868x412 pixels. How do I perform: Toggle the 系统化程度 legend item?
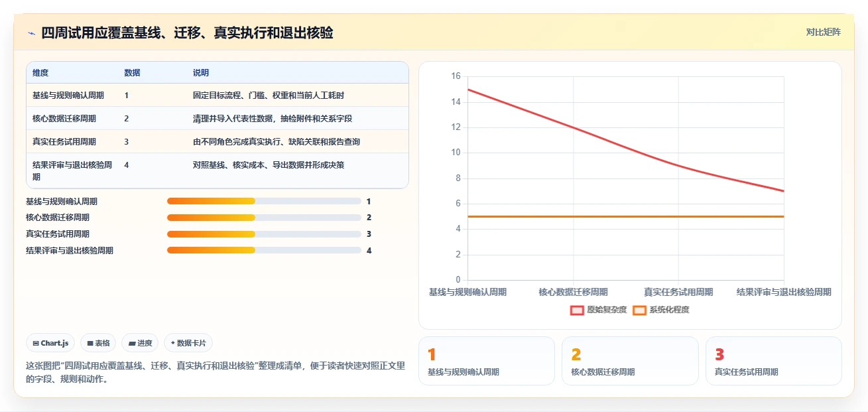coord(660,310)
